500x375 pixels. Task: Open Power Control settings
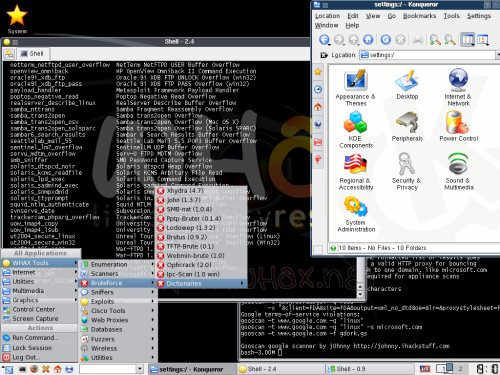click(459, 126)
